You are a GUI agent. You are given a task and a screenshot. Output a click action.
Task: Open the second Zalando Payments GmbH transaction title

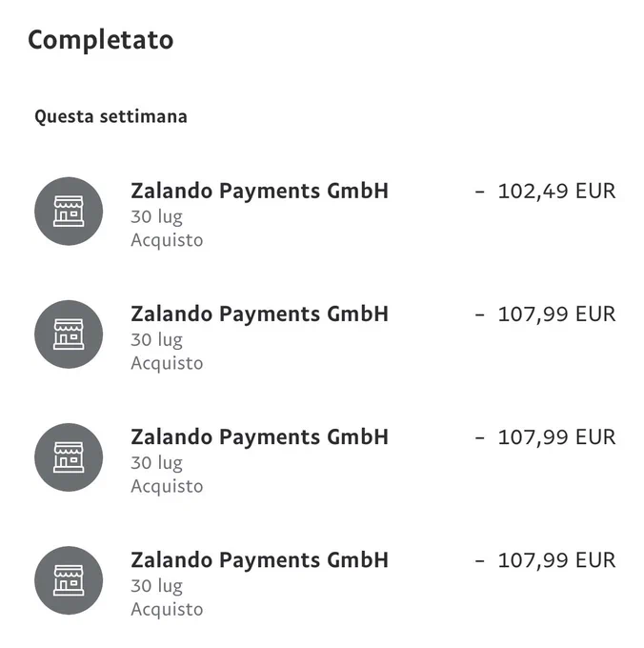click(259, 314)
